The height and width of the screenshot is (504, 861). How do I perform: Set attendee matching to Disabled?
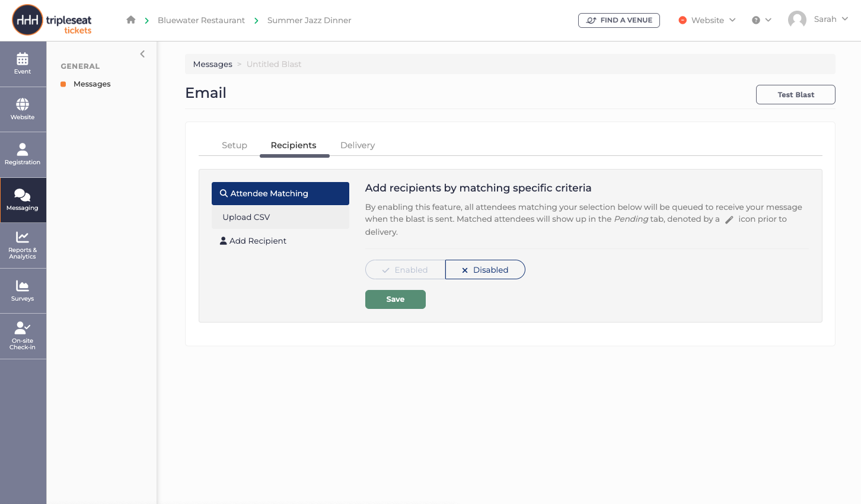click(x=485, y=270)
